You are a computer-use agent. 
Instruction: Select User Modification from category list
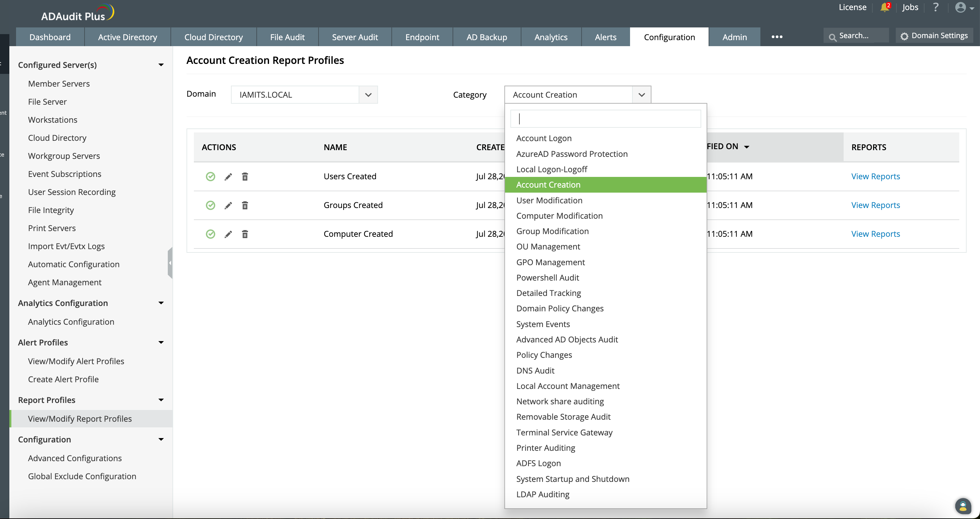click(549, 201)
